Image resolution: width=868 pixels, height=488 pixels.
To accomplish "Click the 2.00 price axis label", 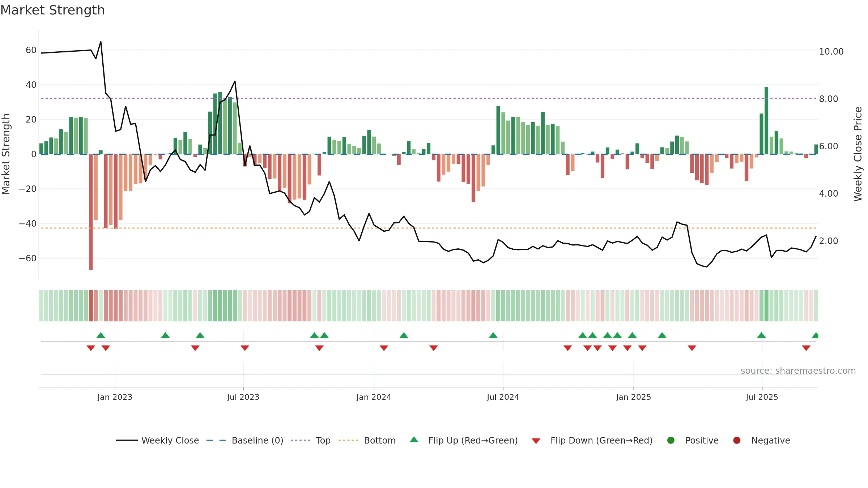I will click(828, 241).
